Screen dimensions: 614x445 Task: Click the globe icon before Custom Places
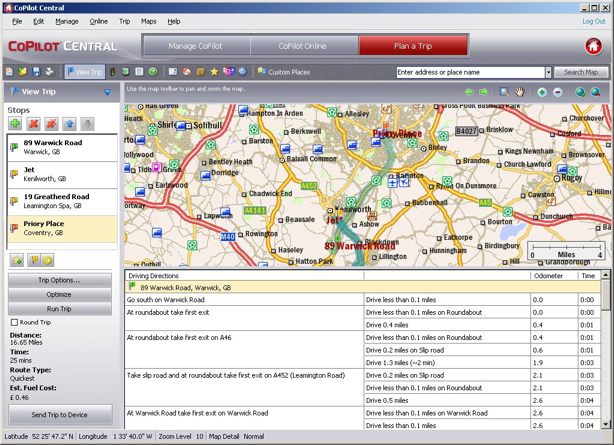coord(243,72)
